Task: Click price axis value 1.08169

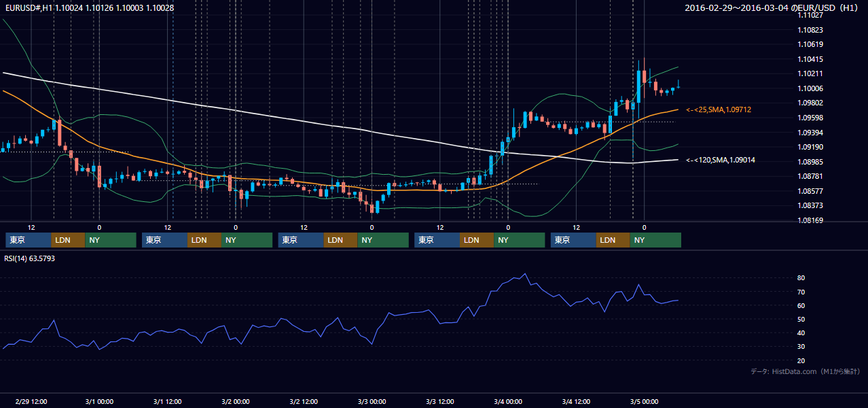Action: coord(810,220)
